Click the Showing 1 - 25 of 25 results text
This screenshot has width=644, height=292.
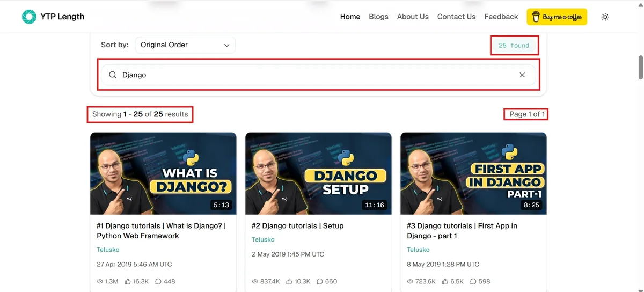coord(140,114)
